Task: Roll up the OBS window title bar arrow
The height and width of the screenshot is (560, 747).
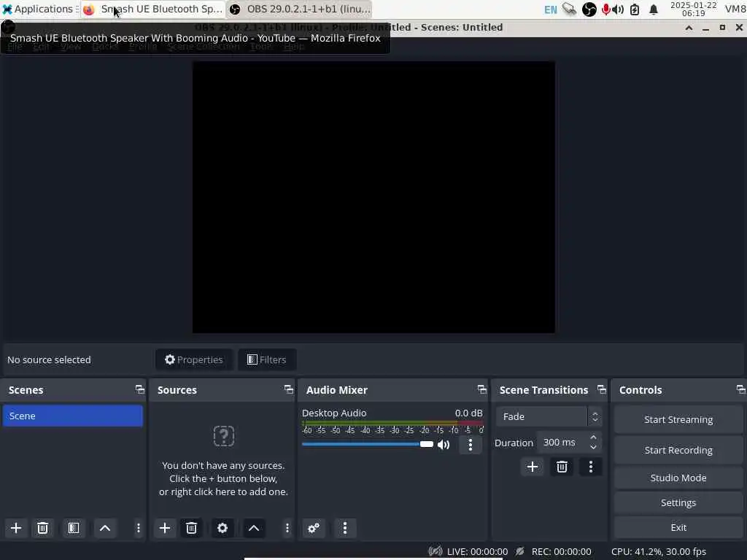Action: [689, 28]
